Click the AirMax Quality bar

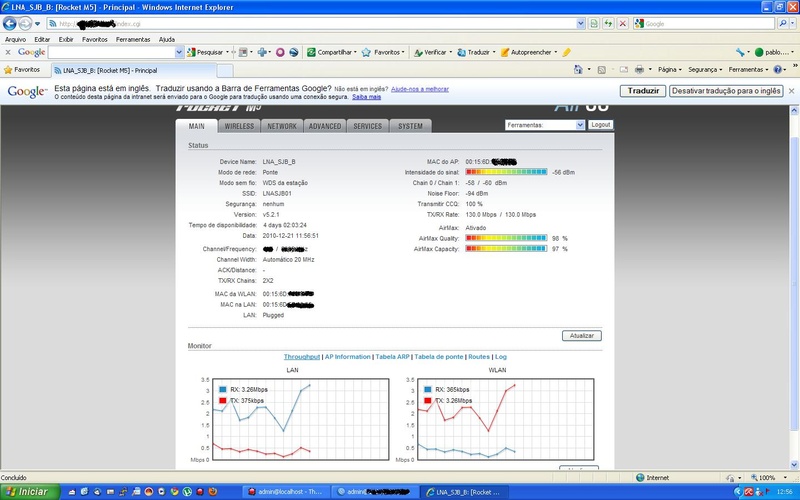[506, 238]
